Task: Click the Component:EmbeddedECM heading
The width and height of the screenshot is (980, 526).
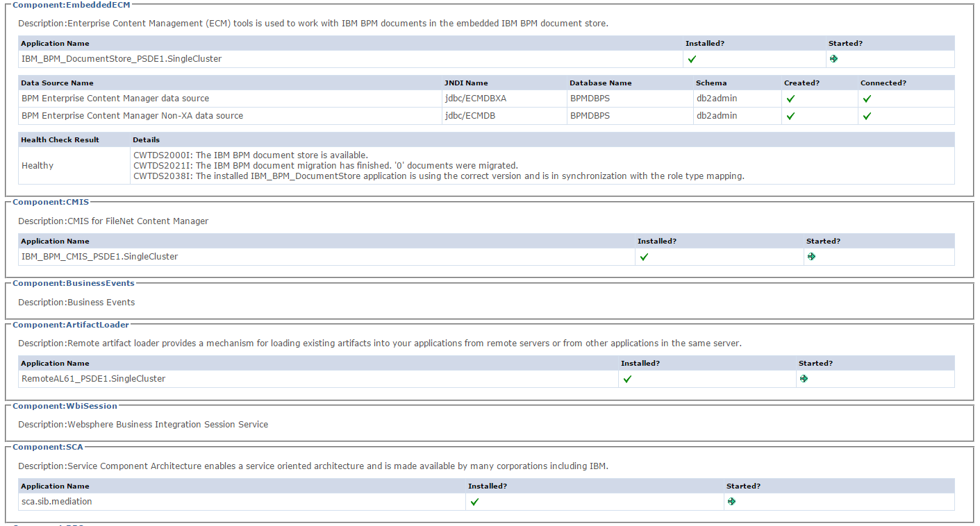Action: [72, 4]
